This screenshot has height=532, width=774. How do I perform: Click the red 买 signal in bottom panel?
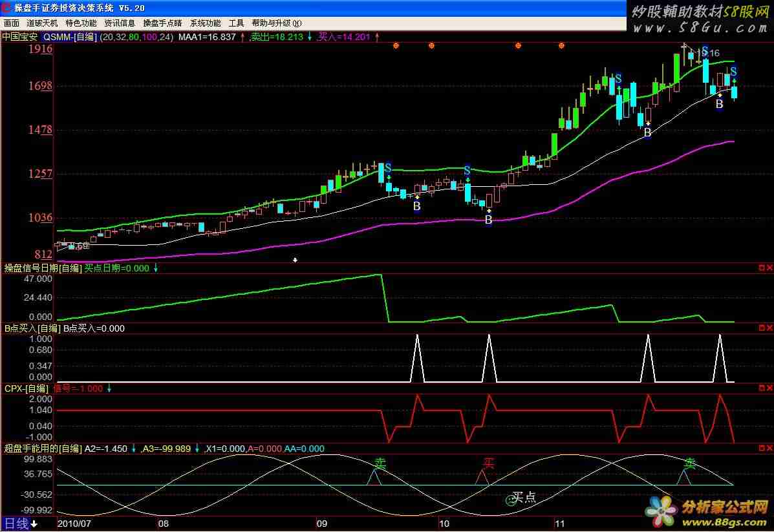(x=488, y=462)
